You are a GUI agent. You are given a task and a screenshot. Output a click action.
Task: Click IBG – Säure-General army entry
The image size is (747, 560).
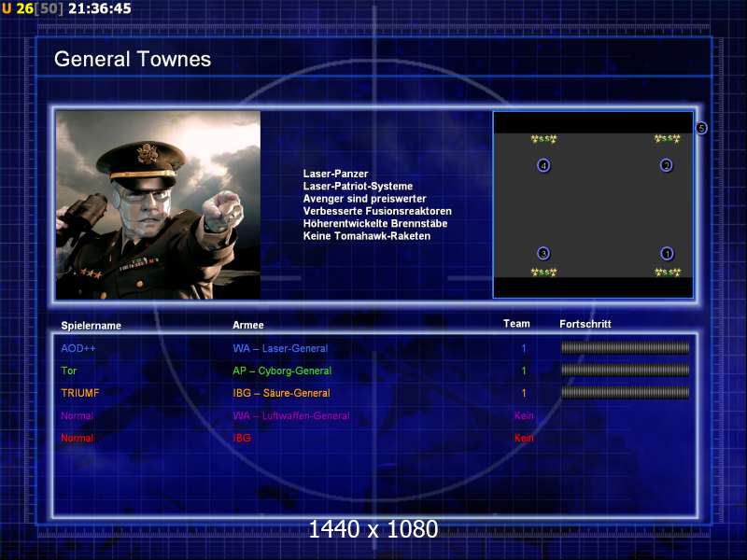281,393
